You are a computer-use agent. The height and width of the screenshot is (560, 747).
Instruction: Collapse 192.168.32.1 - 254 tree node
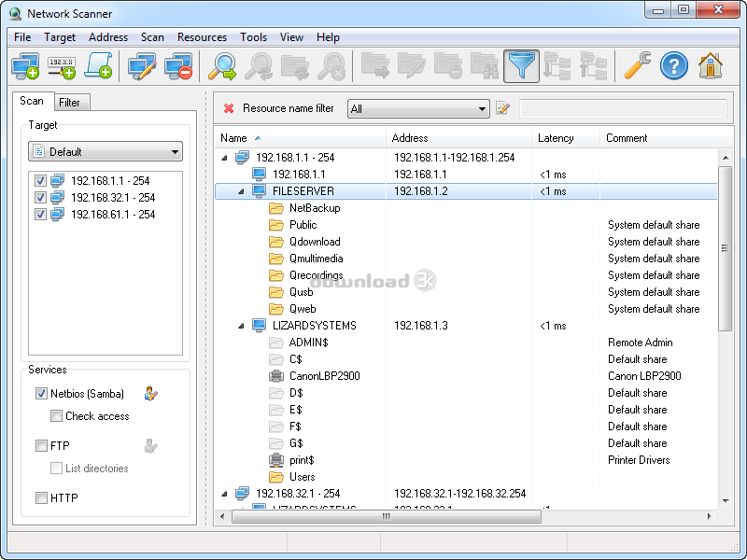[224, 494]
